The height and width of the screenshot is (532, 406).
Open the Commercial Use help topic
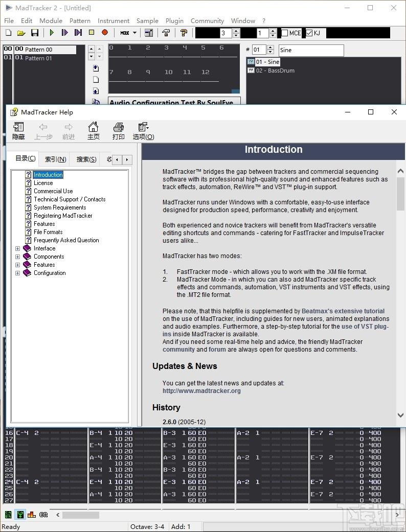click(x=53, y=191)
